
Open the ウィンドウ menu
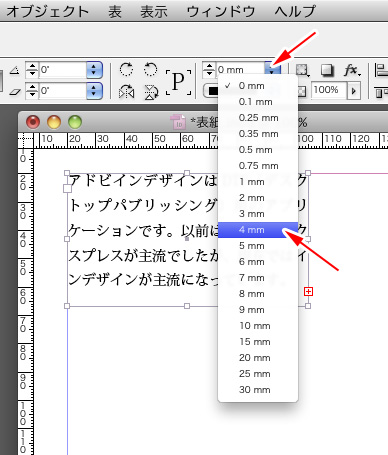[221, 11]
